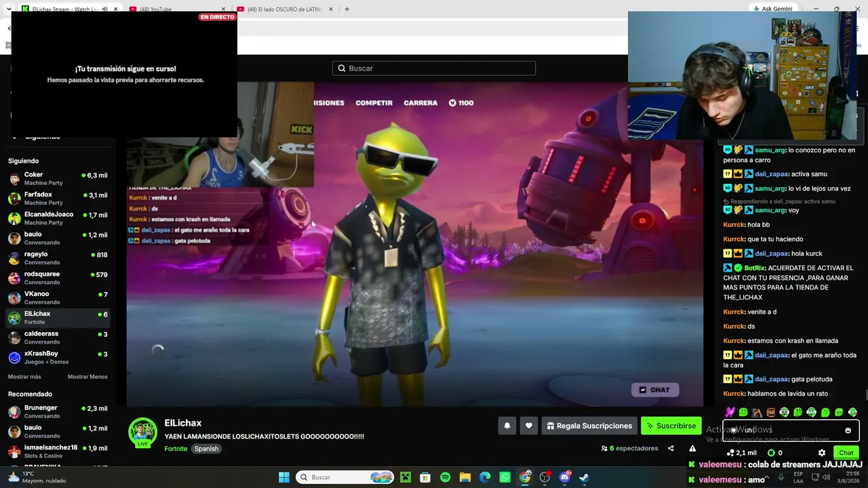Send message with the green Chat button
Image resolution: width=868 pixels, height=488 pixels.
[x=846, y=453]
